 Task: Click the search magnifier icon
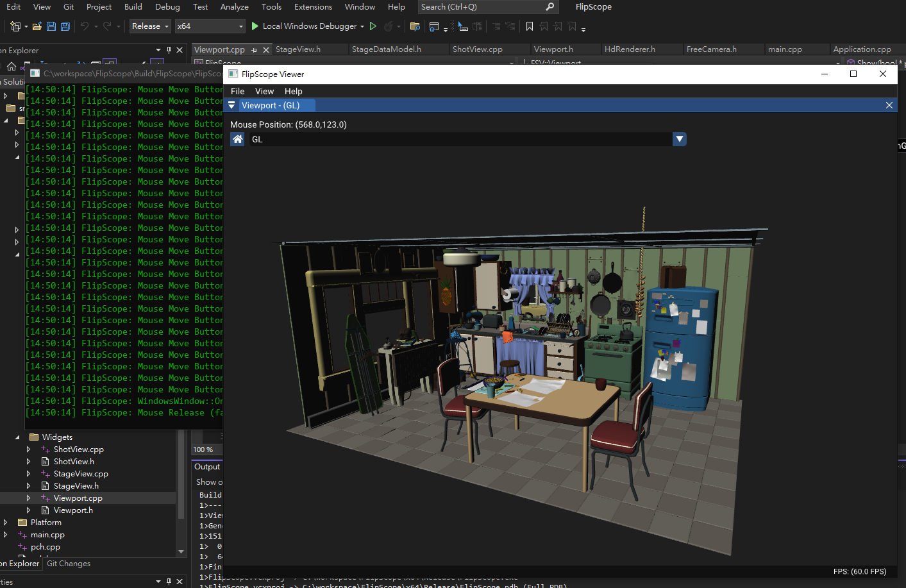(549, 7)
